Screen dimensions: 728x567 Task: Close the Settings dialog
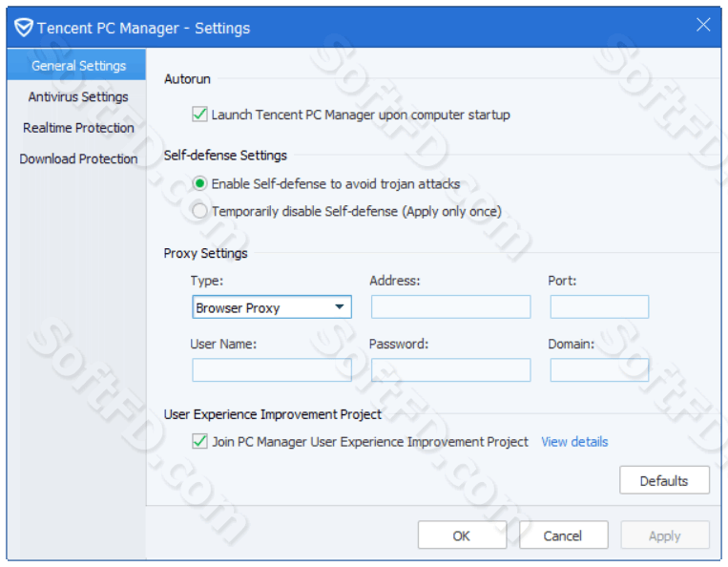pyautogui.click(x=703, y=25)
